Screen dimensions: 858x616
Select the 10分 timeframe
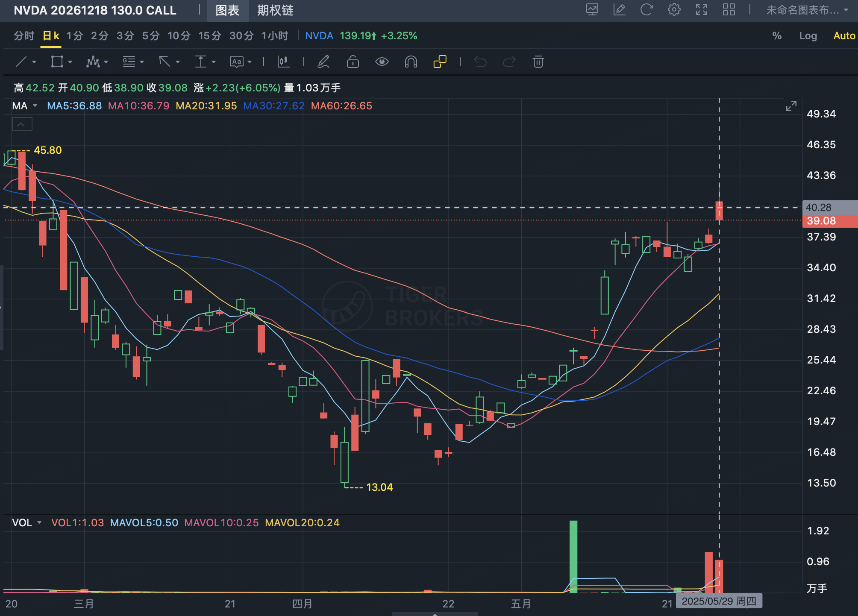tap(179, 35)
